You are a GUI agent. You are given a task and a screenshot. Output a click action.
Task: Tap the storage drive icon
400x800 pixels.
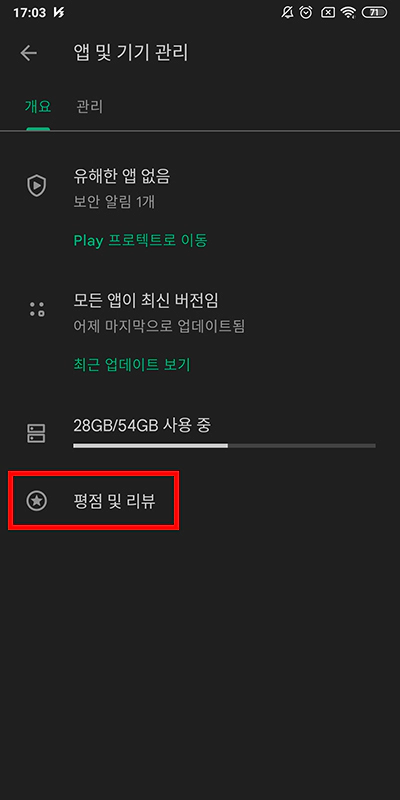coord(36,433)
